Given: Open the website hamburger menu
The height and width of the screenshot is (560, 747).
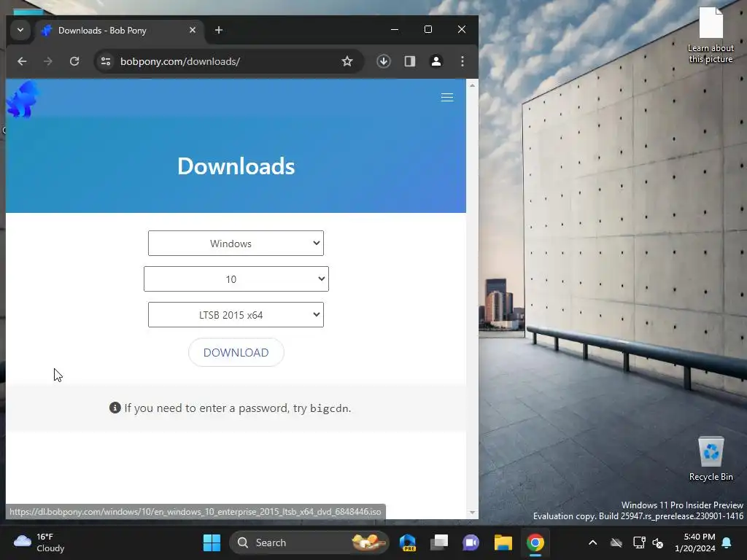Looking at the screenshot, I should click(447, 98).
